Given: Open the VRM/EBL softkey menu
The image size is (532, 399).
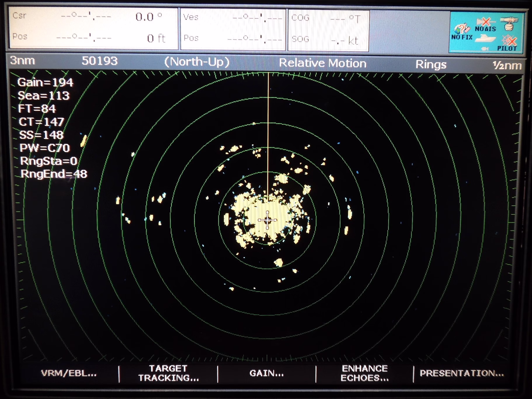Looking at the screenshot, I should click(69, 373).
